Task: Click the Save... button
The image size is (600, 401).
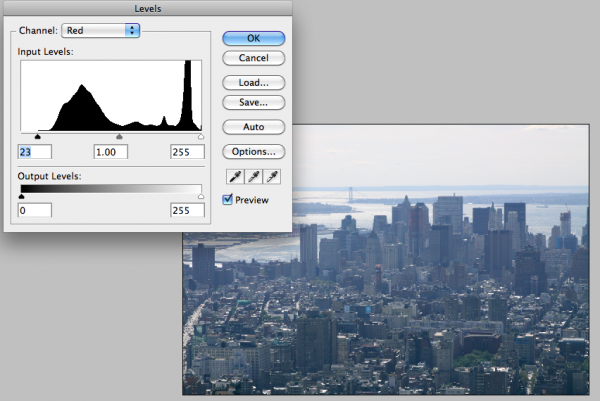Action: pos(253,102)
